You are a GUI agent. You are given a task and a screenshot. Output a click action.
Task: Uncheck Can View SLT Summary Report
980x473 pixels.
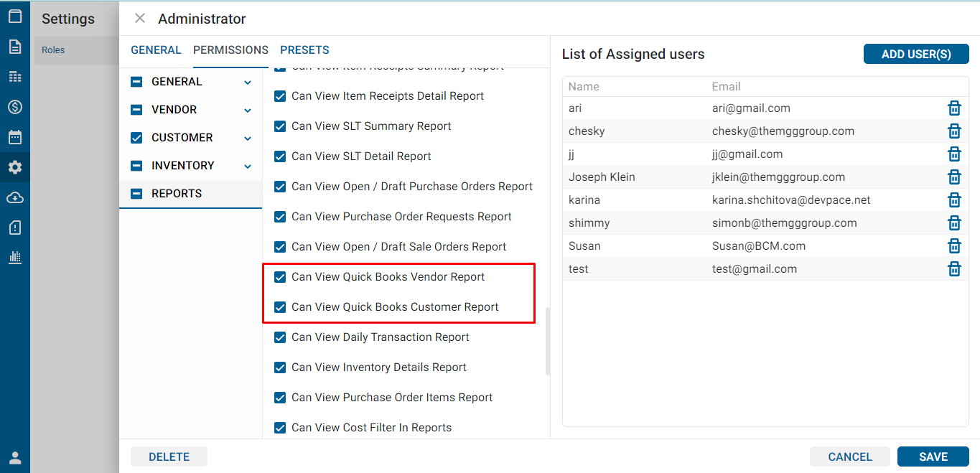point(281,126)
